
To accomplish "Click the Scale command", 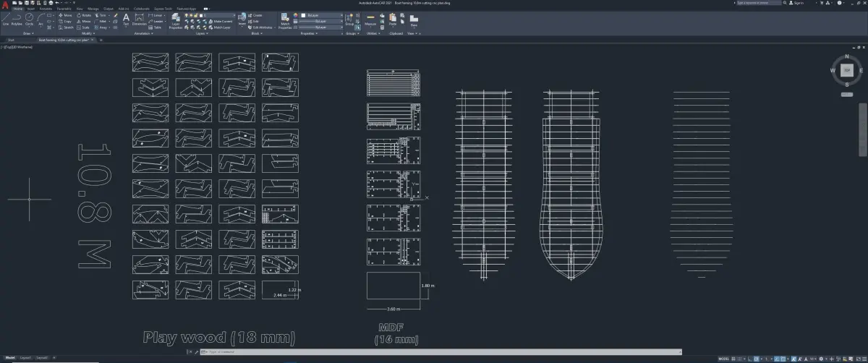I will point(83,27).
